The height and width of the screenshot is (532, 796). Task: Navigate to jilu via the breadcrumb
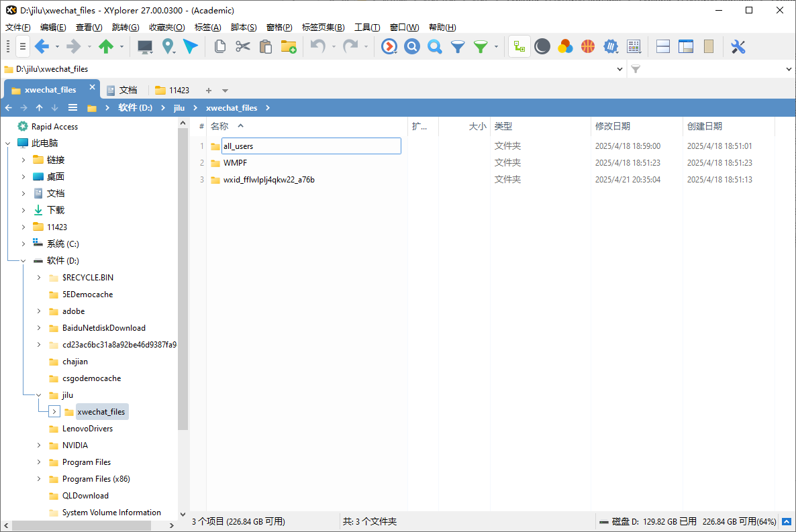[x=179, y=107]
